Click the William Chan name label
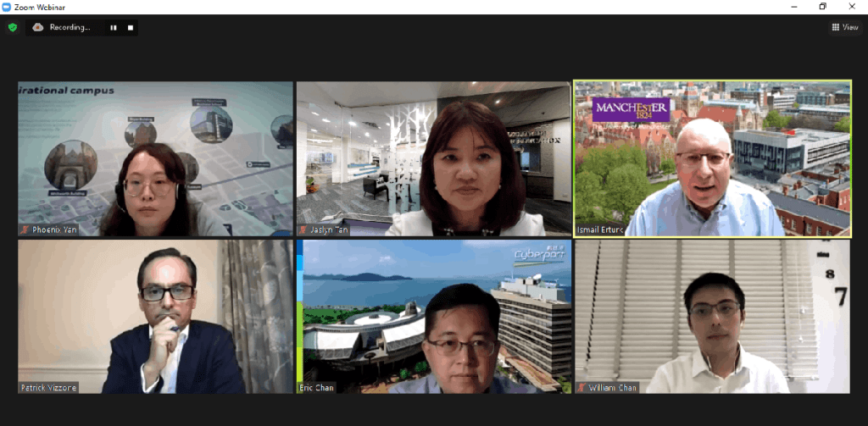This screenshot has height=426, width=868. point(612,387)
